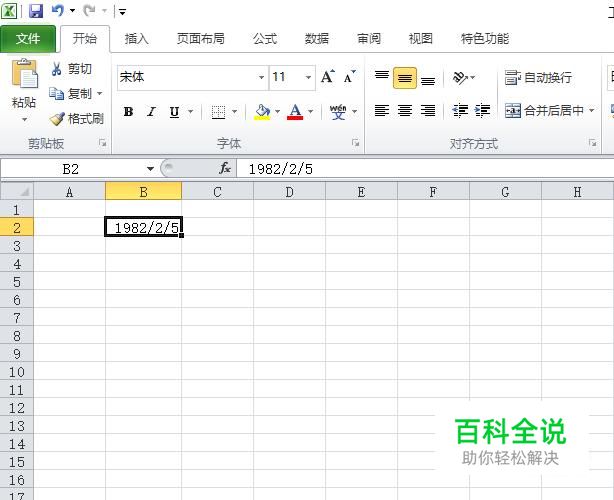614x500 pixels.
Task: Open fill color dropdown arrow
Action: [x=277, y=112]
